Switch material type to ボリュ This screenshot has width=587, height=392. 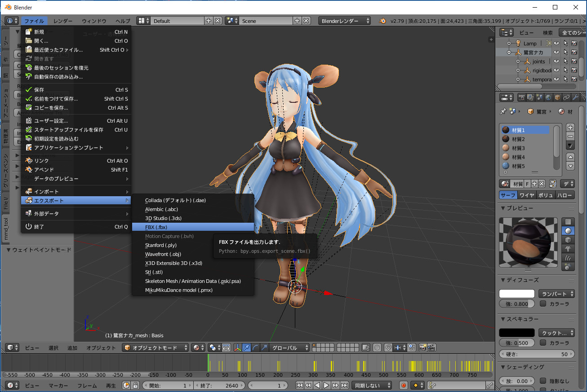point(546,195)
